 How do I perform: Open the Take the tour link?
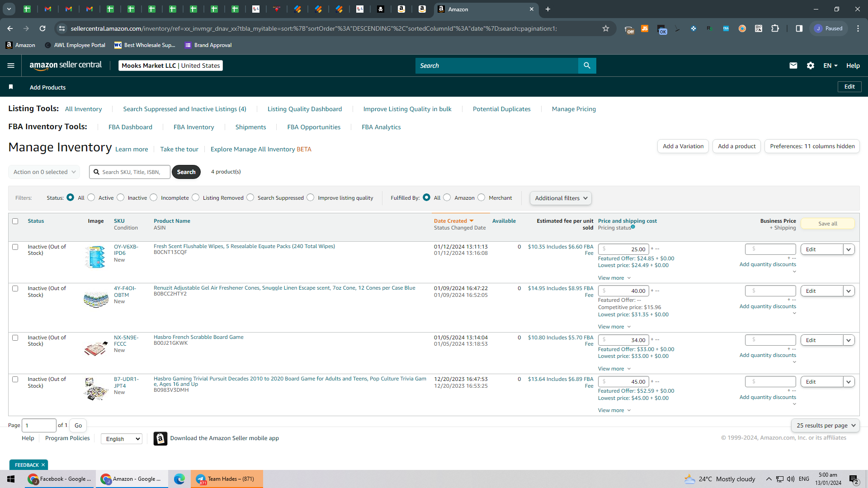tap(179, 149)
